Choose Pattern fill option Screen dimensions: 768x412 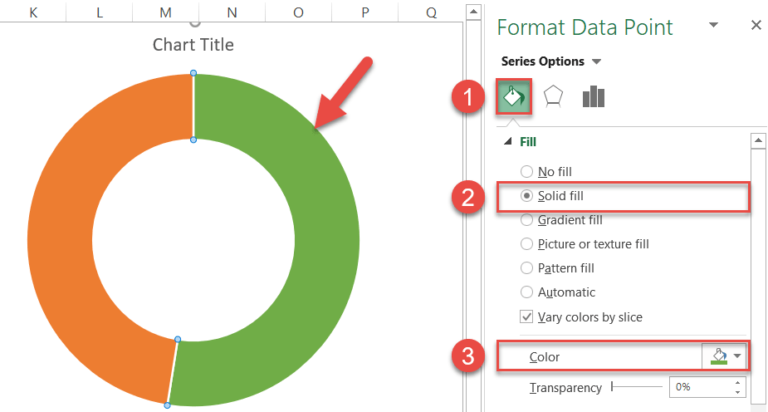(x=526, y=268)
